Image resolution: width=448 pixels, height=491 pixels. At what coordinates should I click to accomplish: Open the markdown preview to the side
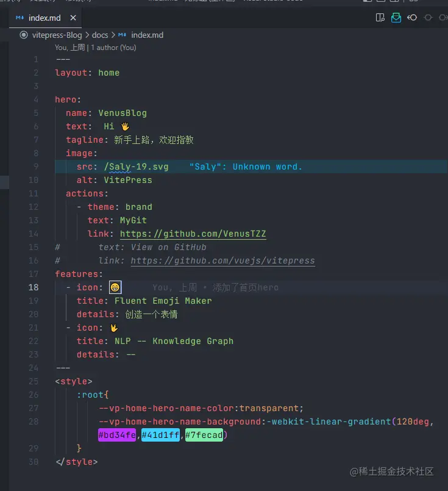coord(380,18)
